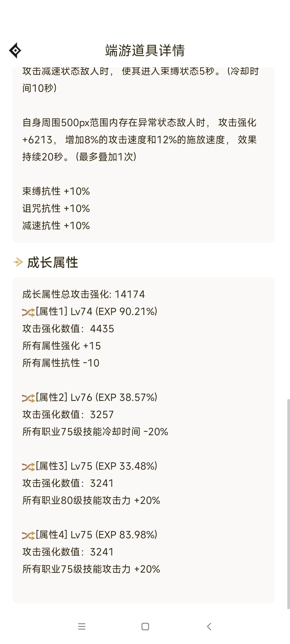
Task: Tap the arrow icon next to 成长属性
Action: [x=18, y=262]
